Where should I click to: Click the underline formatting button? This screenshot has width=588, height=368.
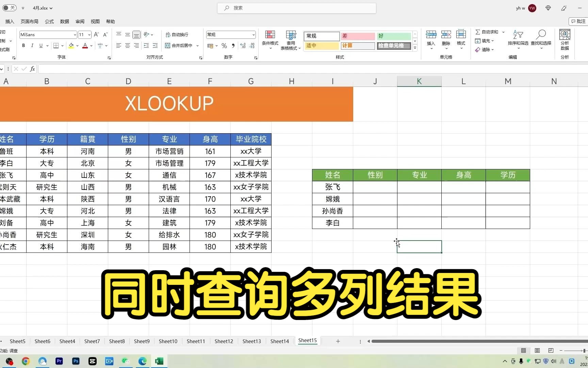coord(40,45)
